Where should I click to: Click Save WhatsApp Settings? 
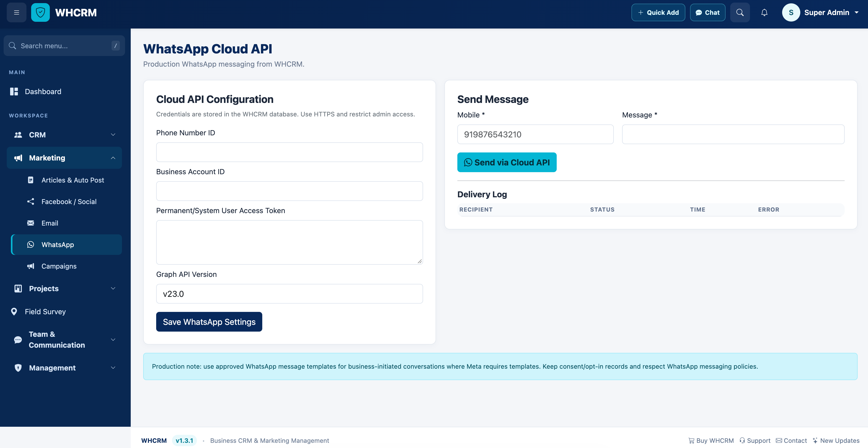[x=209, y=322]
